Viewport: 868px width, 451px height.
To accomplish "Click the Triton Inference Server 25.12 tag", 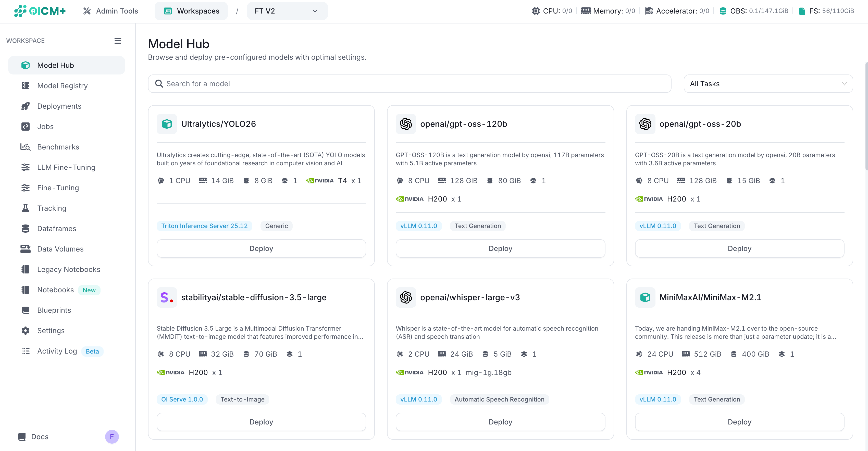I will click(x=204, y=226).
